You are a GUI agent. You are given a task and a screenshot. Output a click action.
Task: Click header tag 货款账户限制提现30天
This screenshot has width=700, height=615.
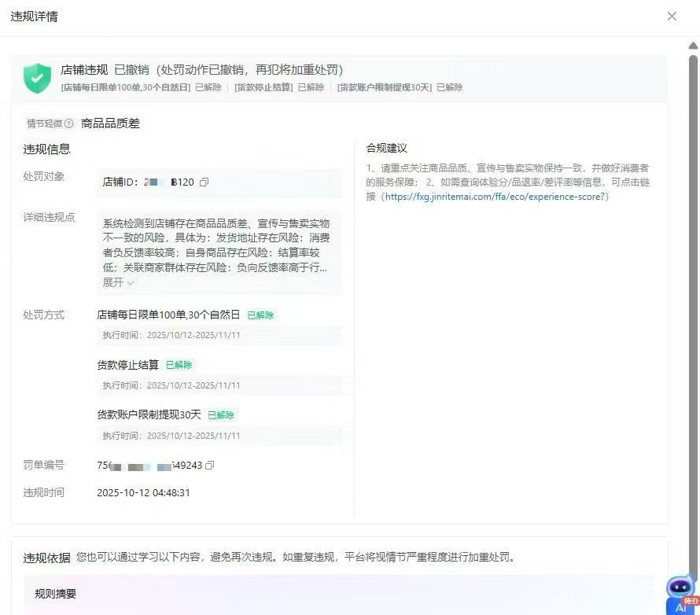[x=385, y=87]
